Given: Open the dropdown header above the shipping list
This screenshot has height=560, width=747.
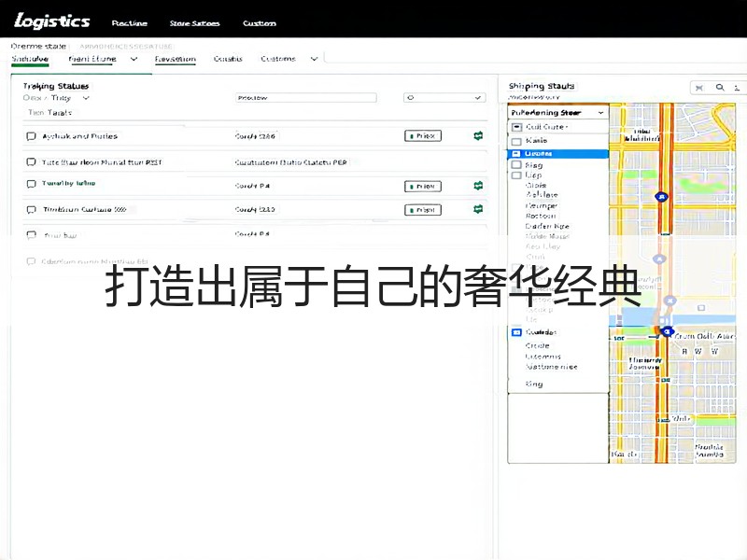Looking at the screenshot, I should click(557, 113).
